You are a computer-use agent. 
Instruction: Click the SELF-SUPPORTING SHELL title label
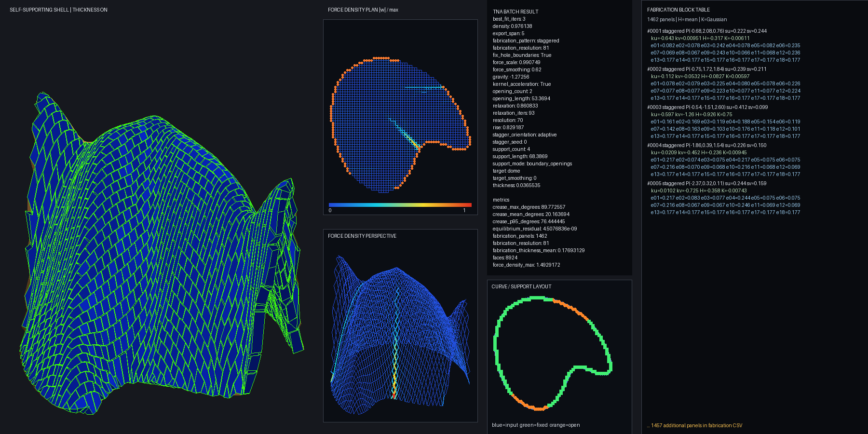tap(58, 10)
